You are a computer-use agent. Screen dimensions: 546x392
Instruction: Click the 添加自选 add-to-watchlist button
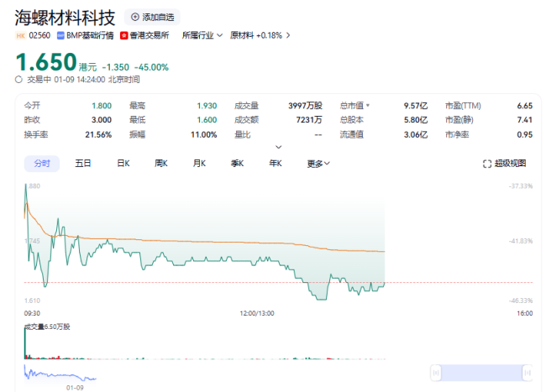pos(152,17)
